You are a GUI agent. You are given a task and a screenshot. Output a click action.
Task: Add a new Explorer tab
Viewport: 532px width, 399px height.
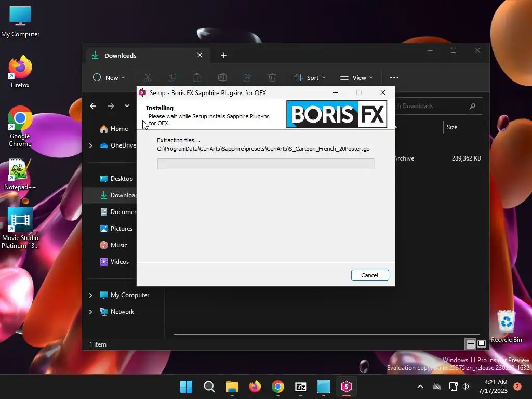223,55
